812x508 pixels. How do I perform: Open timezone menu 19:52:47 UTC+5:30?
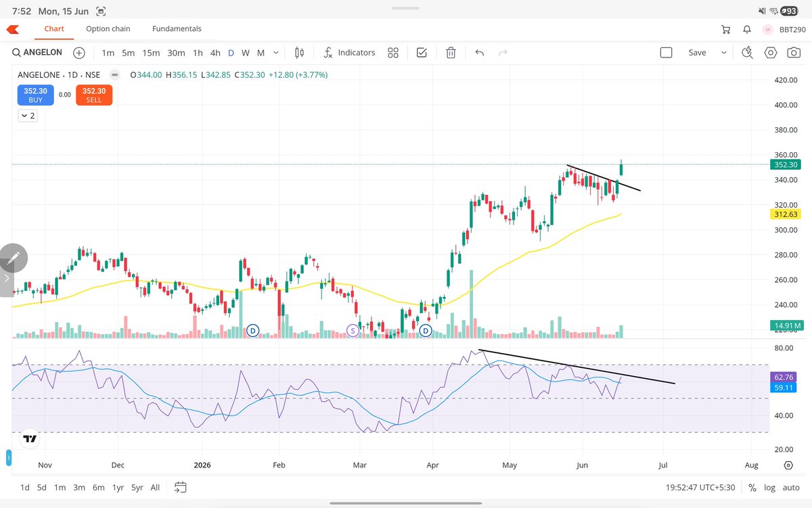[700, 487]
